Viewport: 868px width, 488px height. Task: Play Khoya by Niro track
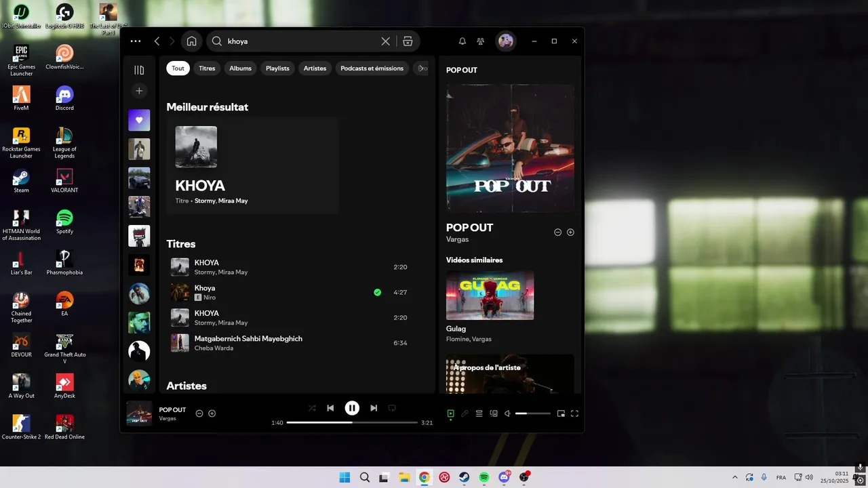coord(289,292)
